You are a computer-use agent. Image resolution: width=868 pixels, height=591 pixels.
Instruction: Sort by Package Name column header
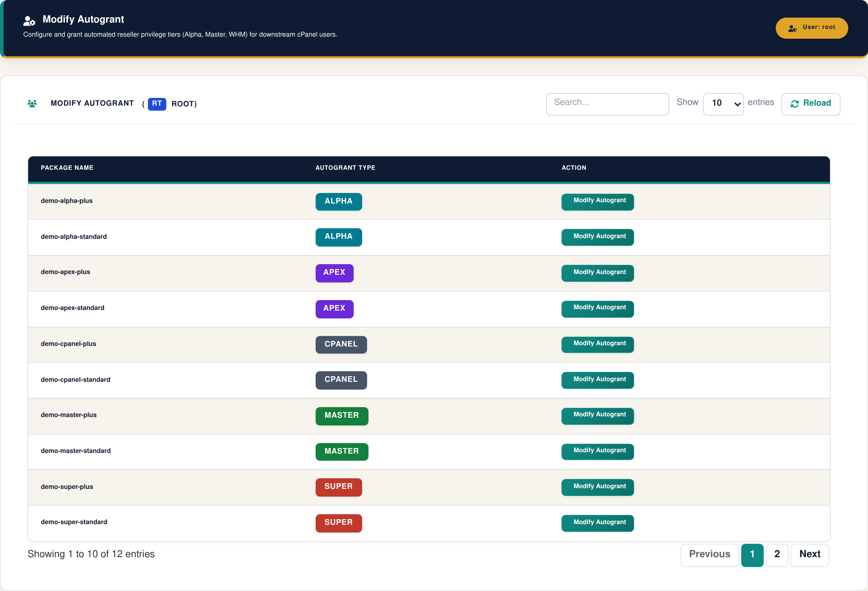coord(67,168)
